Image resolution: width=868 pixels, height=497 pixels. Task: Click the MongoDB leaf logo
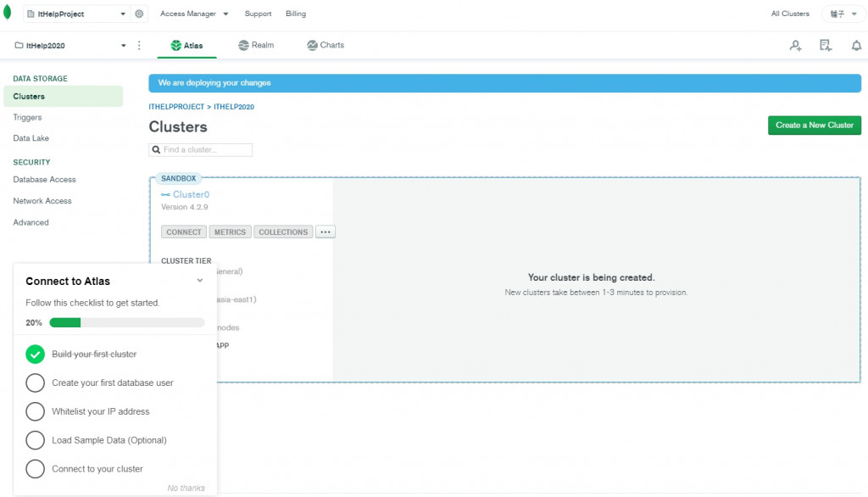click(x=7, y=12)
